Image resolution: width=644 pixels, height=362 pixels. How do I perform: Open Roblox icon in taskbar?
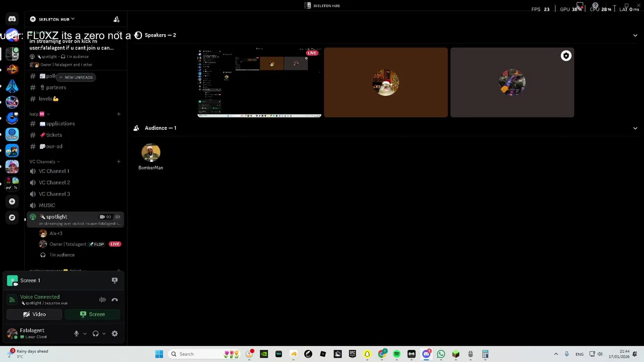click(323, 354)
